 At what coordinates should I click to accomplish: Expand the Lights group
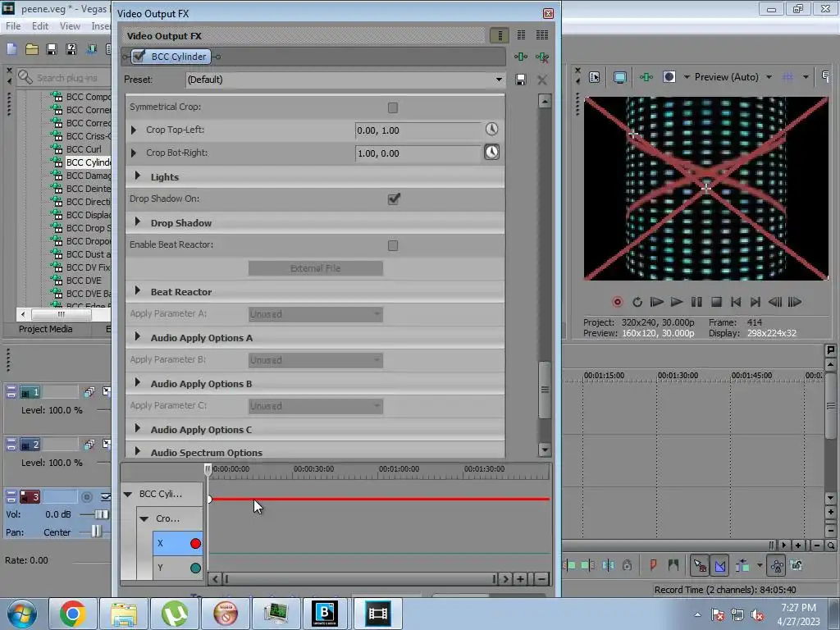[x=138, y=176]
